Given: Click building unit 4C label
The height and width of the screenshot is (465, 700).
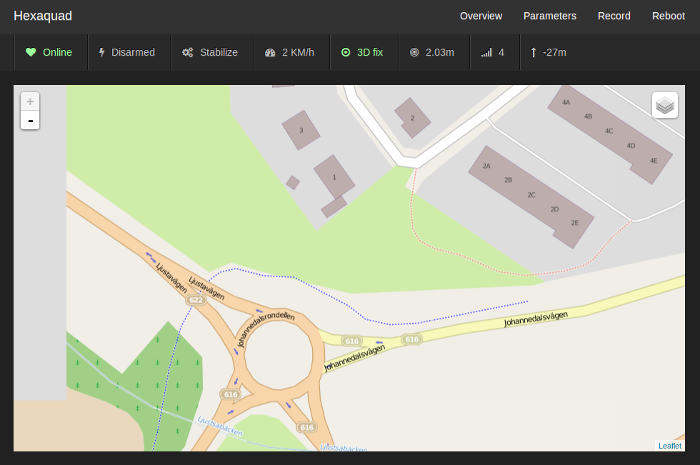Looking at the screenshot, I should point(609,131).
